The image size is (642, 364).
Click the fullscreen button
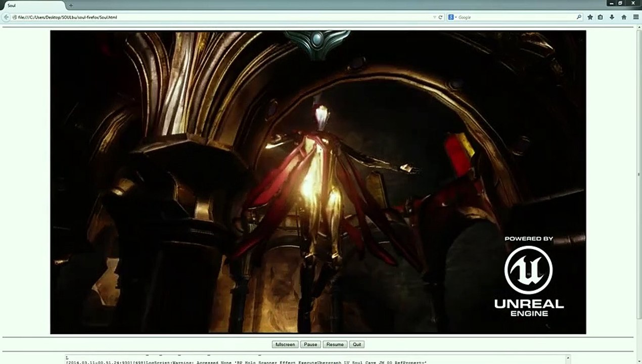285,344
